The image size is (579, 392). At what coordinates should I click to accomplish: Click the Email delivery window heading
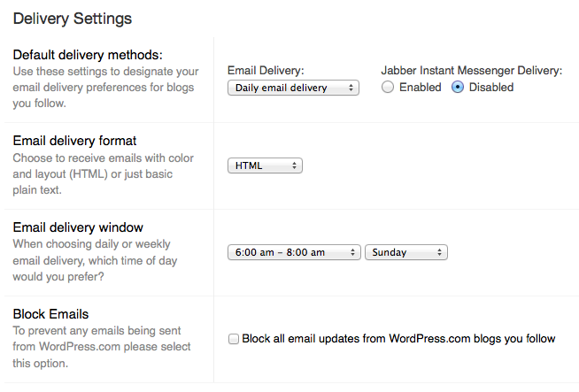click(78, 227)
